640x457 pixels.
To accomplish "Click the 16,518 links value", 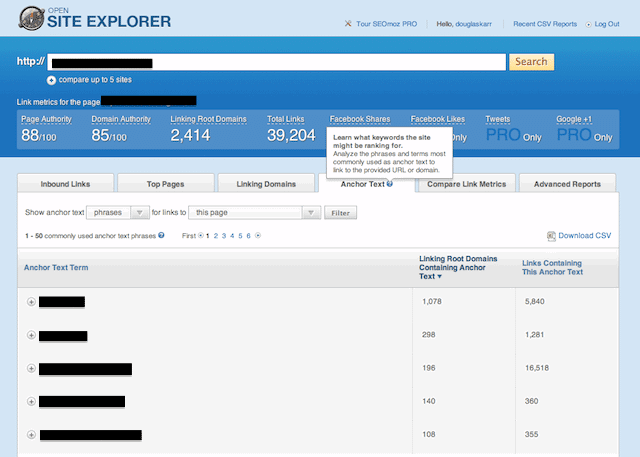I will point(537,368).
